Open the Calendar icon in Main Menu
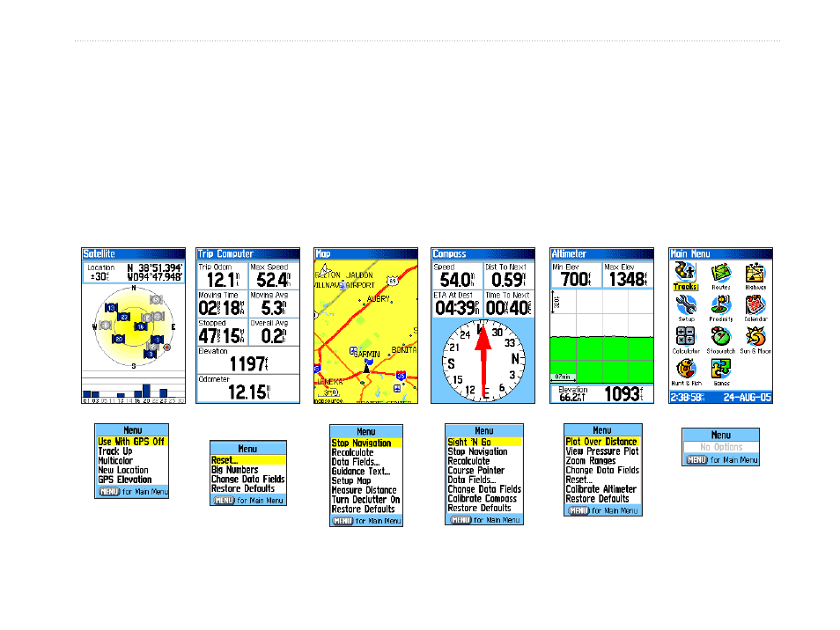Viewport: 840px width, 630px height. coord(755,304)
